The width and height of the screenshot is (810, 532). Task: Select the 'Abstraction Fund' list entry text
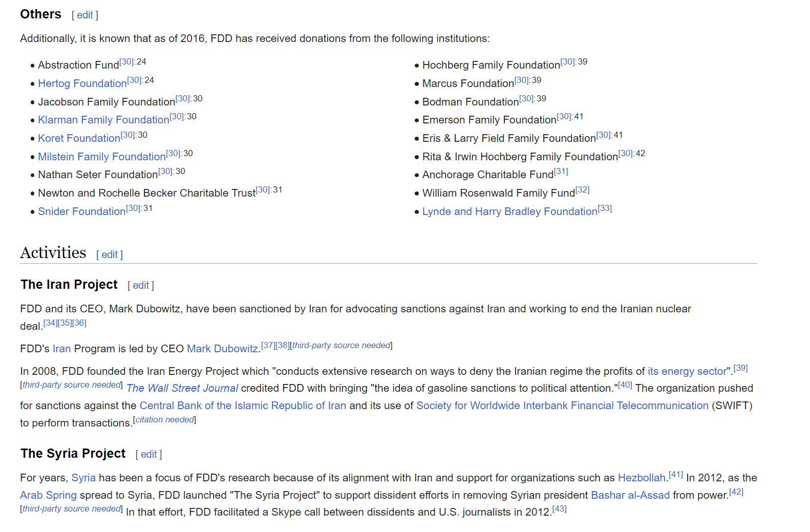click(78, 65)
